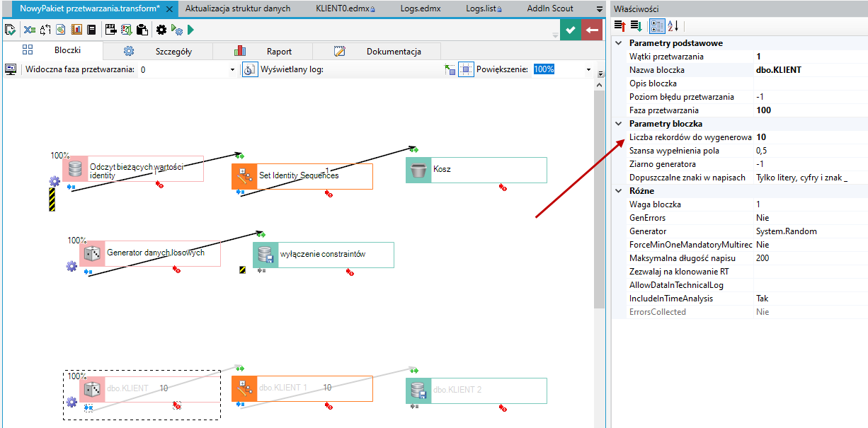The height and width of the screenshot is (428, 868).
Task: Click the log timer icon beside Wyświetlany log
Action: point(250,70)
